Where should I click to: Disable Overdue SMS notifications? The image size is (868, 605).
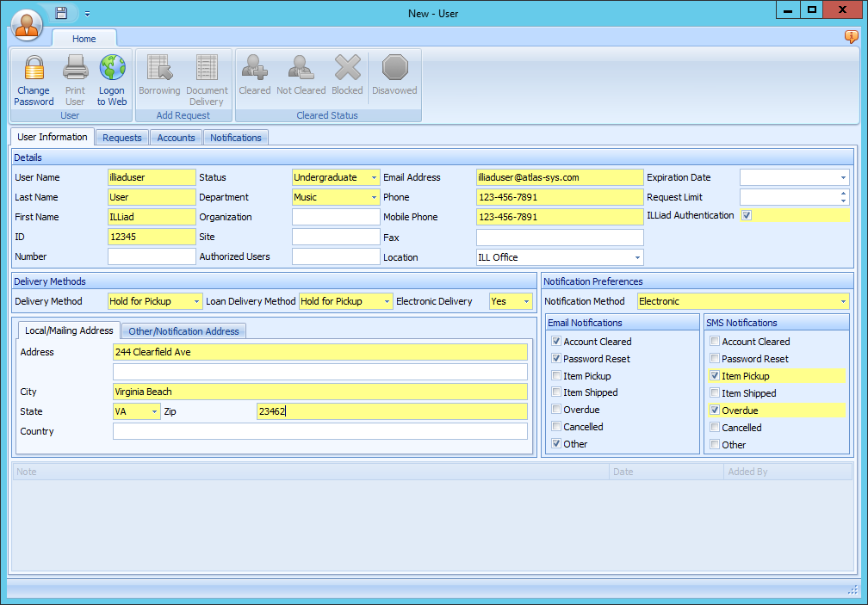click(715, 410)
